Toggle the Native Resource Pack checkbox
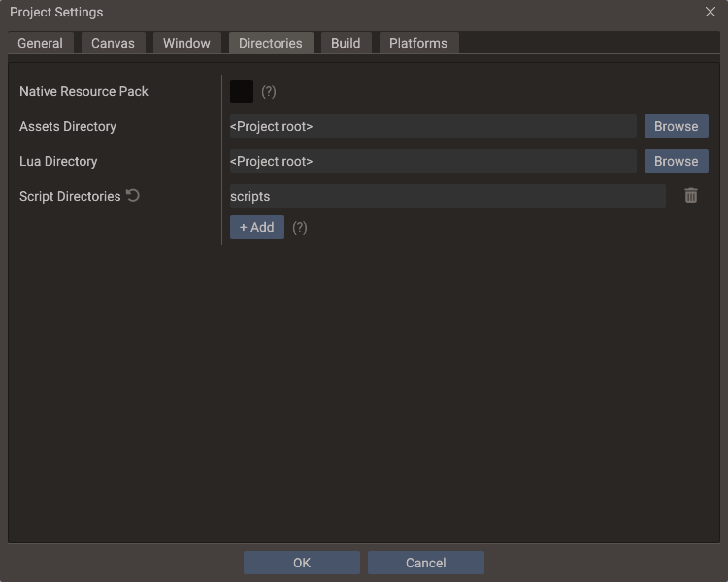Viewport: 728px width, 582px height. click(x=242, y=91)
